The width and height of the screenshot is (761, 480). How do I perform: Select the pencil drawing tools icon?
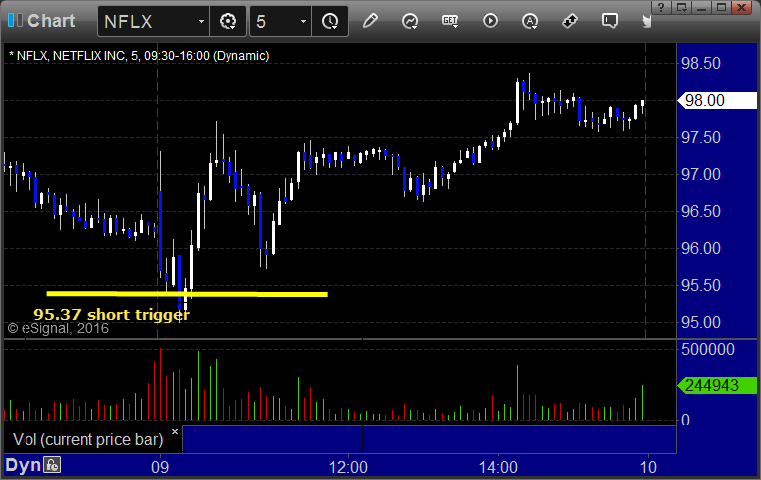(x=370, y=21)
